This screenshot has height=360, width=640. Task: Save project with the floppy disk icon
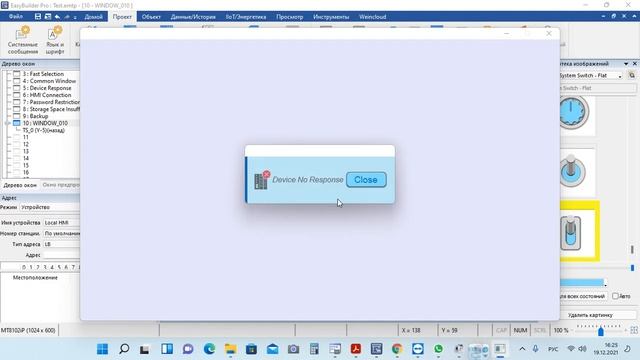coord(38,17)
